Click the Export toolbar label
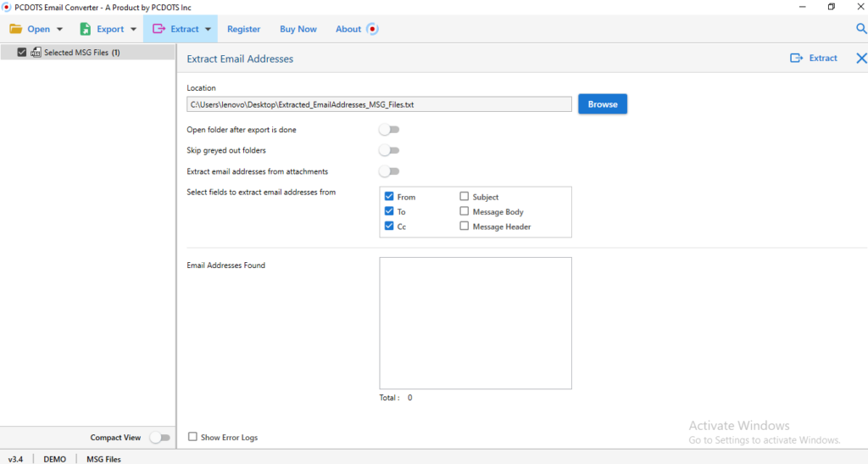Screen dimensions: 868x464 [111, 29]
